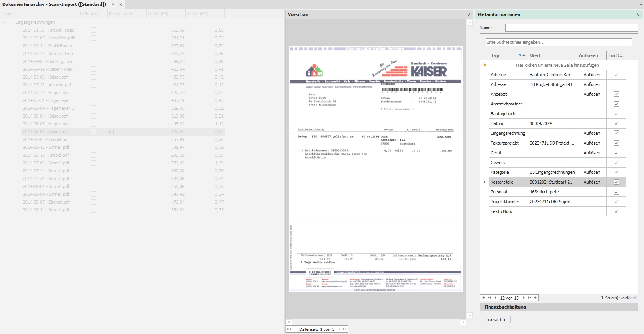Toggle Im D... checkbox for Ansprechpartner row
Screen dimensions: 644x334
pos(616,104)
